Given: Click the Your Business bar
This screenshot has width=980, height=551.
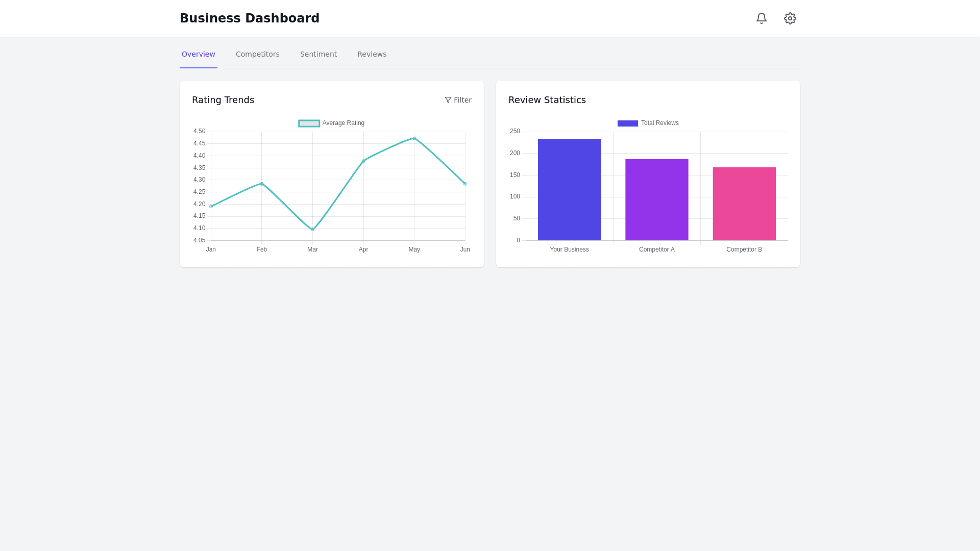Looking at the screenshot, I should click(x=569, y=189).
